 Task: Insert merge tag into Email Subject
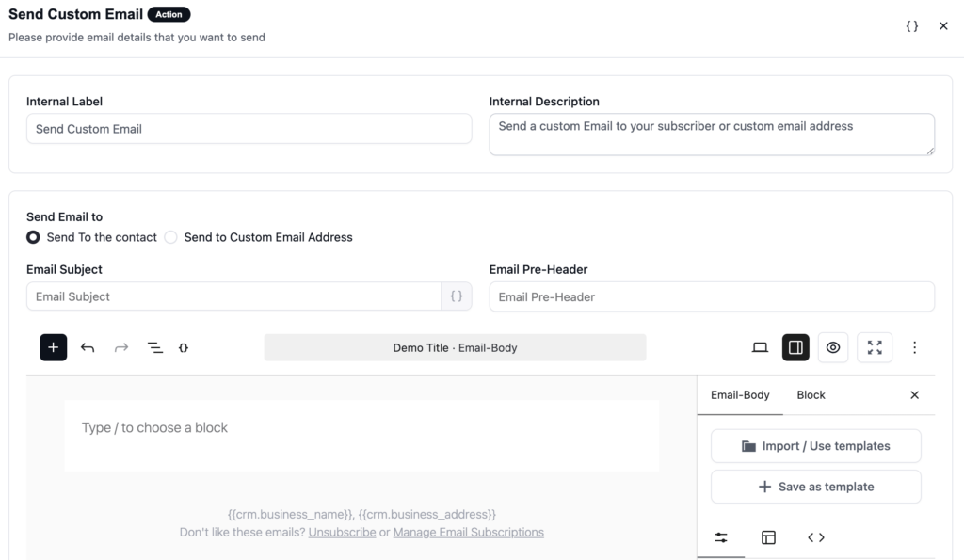pos(457,296)
